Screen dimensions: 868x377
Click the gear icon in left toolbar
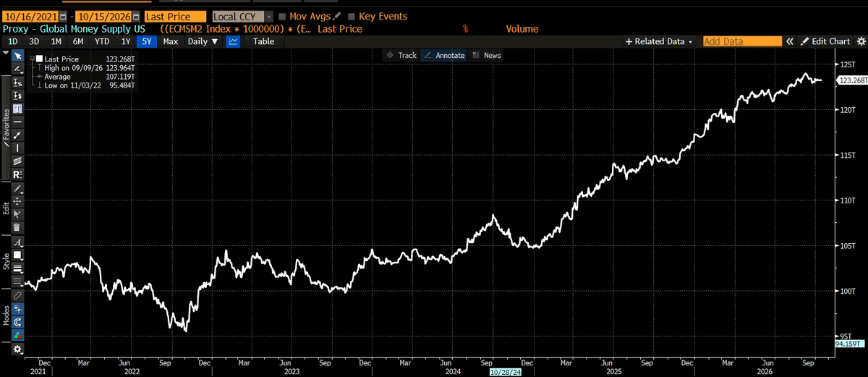[18, 349]
